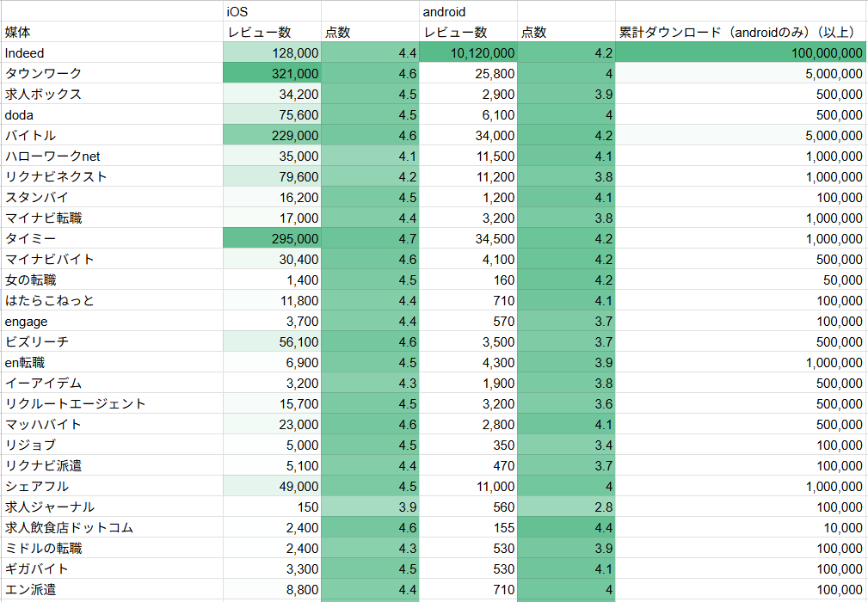Screen dimensions: 868x602
Task: Select the マイナビ転職 cell
Action: [111, 218]
